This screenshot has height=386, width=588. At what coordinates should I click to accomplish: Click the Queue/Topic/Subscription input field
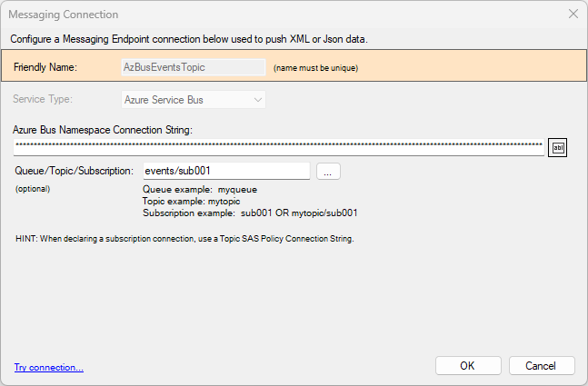coord(226,171)
